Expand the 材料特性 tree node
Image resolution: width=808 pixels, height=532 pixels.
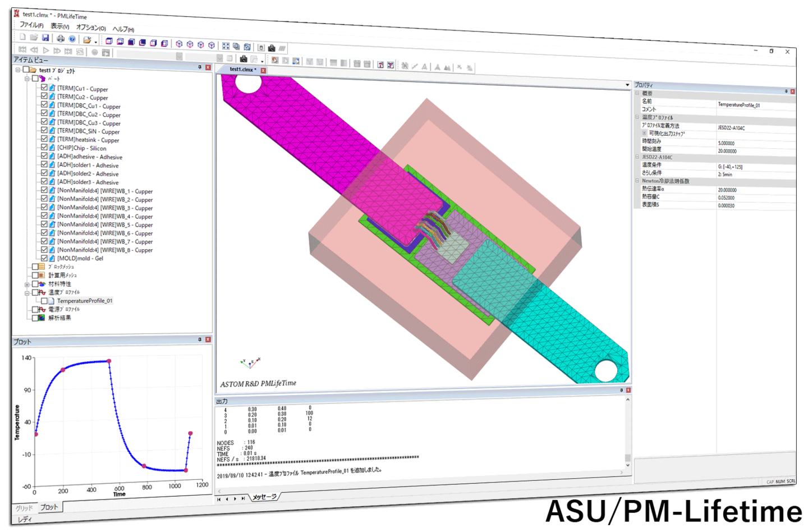tap(27, 285)
